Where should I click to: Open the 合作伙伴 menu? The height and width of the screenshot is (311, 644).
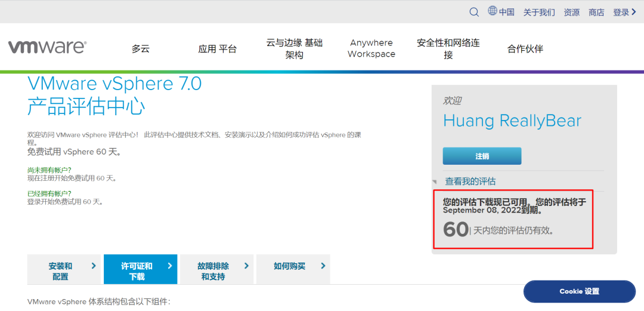tap(525, 49)
